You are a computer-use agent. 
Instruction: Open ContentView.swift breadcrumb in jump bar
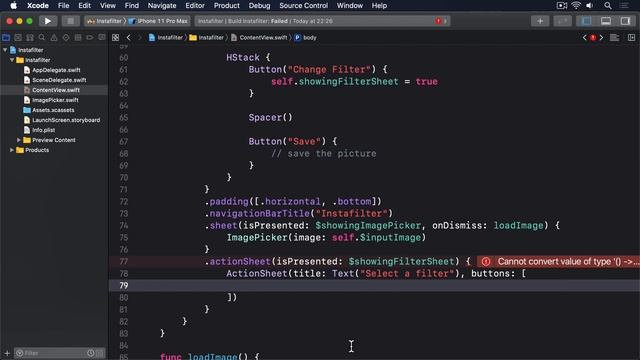pyautogui.click(x=259, y=38)
